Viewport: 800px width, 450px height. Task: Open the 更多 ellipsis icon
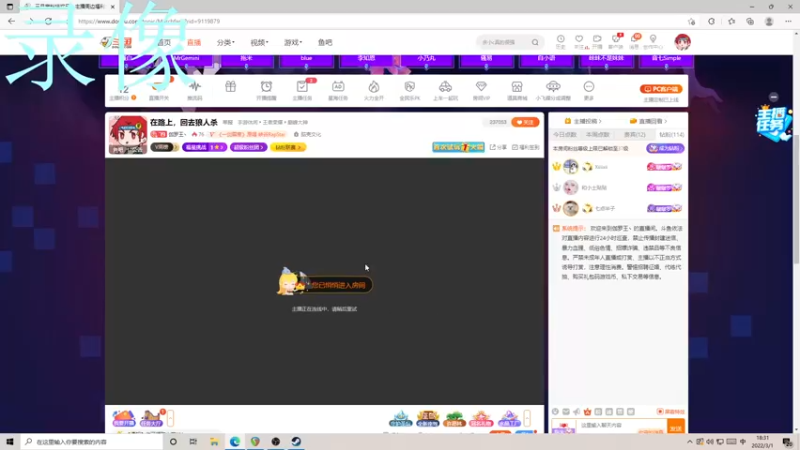click(x=589, y=87)
